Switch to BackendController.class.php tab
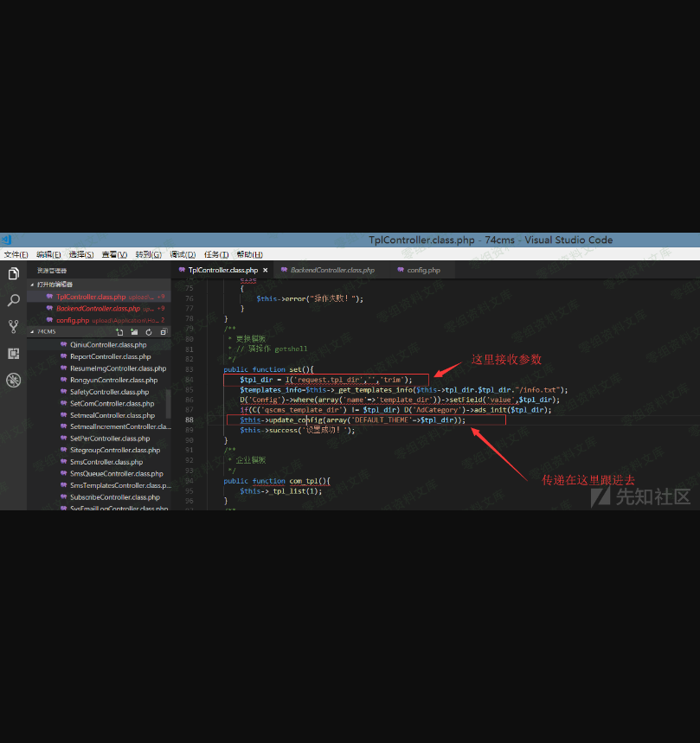 [x=331, y=270]
